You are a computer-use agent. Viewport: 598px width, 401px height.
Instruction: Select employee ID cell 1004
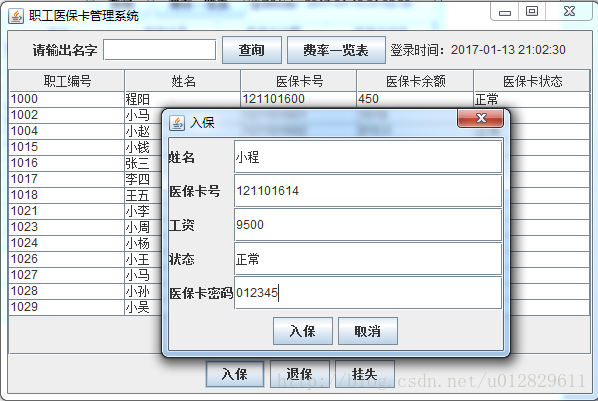[67, 131]
